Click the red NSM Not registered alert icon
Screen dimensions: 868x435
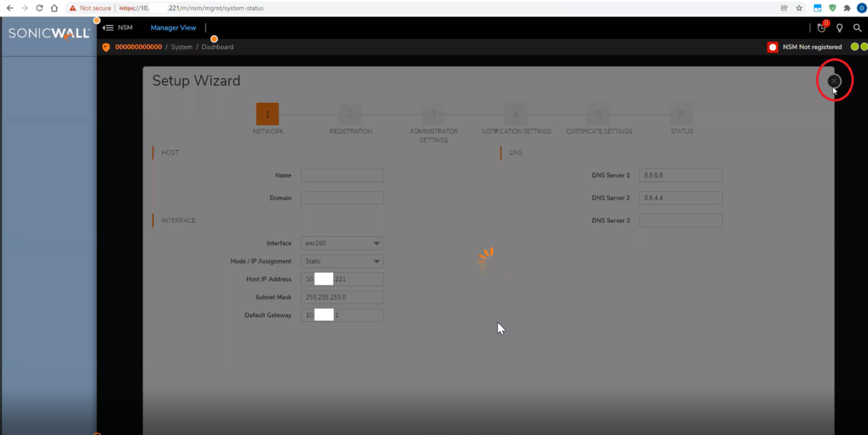(772, 47)
